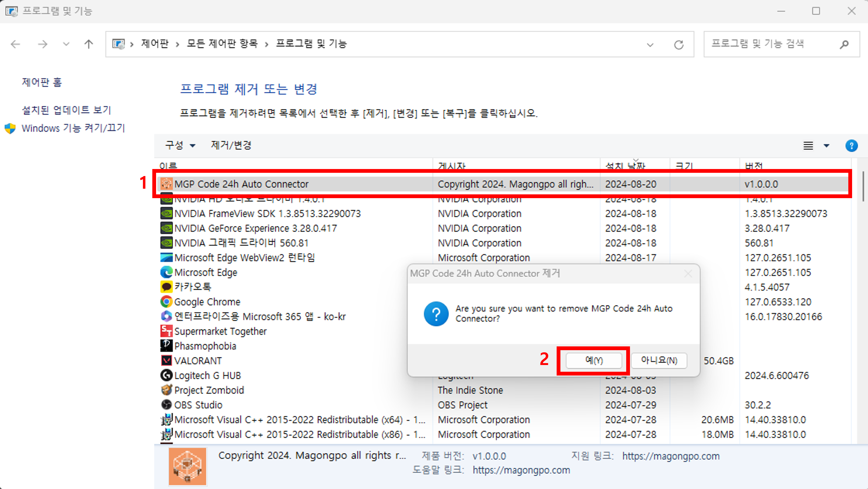The image size is (868, 489).
Task: Expand breadcrumb chevron after 모든 제어판 항목
Action: [x=267, y=44]
